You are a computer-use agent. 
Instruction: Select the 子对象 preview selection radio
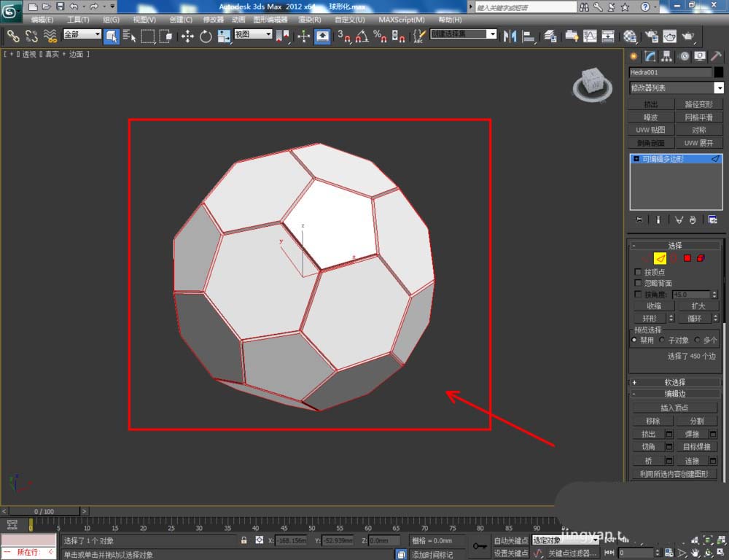pyautogui.click(x=662, y=340)
